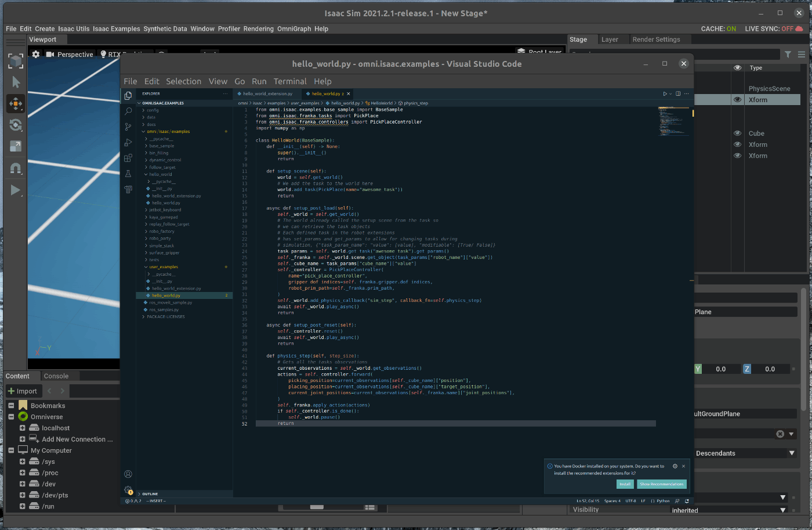Click Spaces: 4 indentation in status bar
Screen dimensions: 812x530
(x=612, y=501)
